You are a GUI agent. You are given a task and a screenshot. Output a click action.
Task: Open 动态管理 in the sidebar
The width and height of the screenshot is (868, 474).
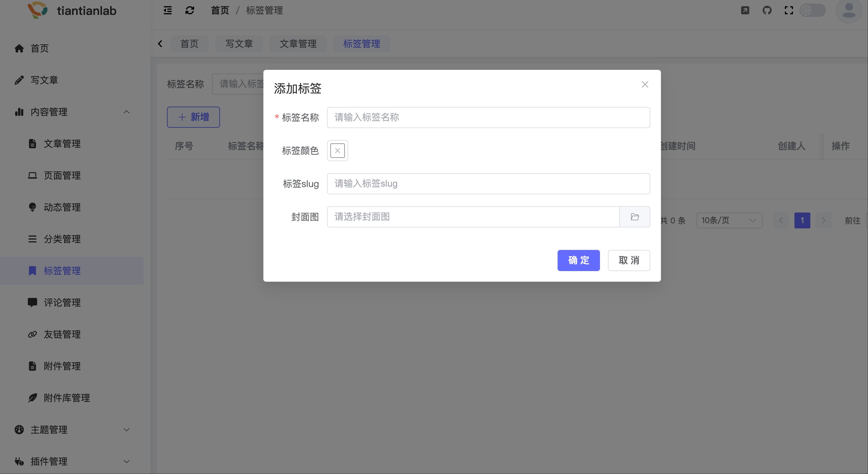coord(72,207)
